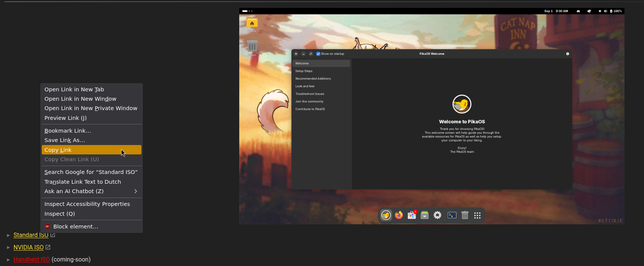
Task: Search Google for "Standard ISO"
Action: [x=91, y=172]
